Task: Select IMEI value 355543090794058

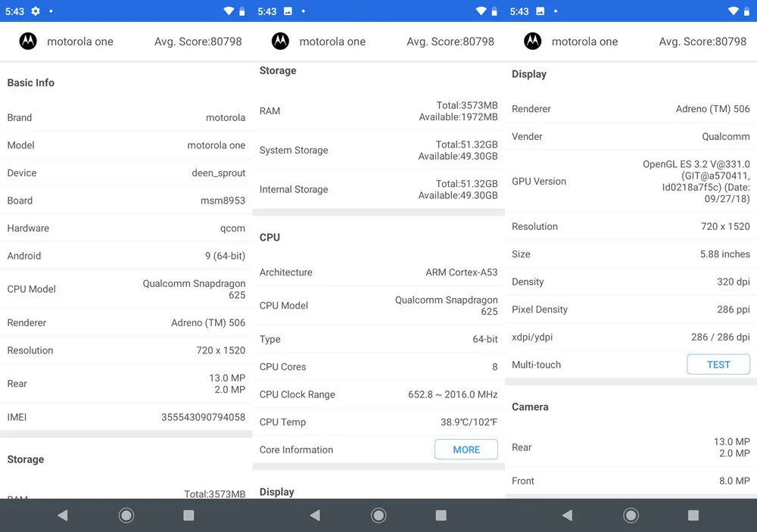Action: pyautogui.click(x=203, y=417)
